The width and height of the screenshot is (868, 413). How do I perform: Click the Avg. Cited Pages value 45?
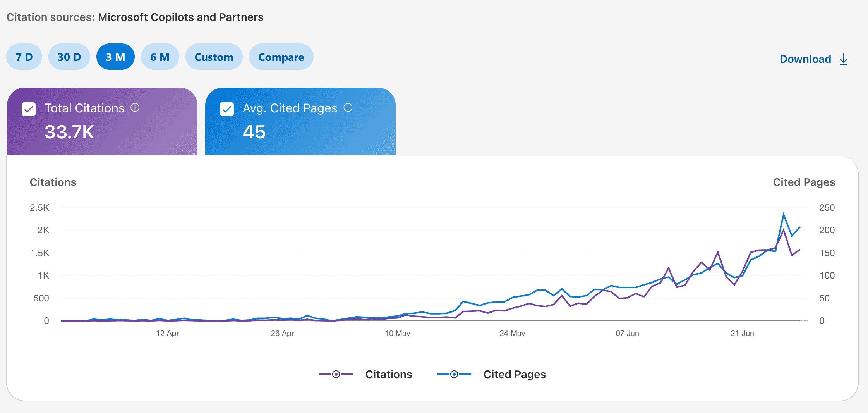254,132
